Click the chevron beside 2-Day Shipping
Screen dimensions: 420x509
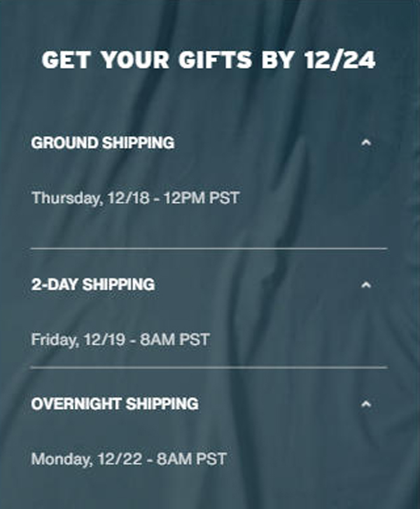pos(365,284)
